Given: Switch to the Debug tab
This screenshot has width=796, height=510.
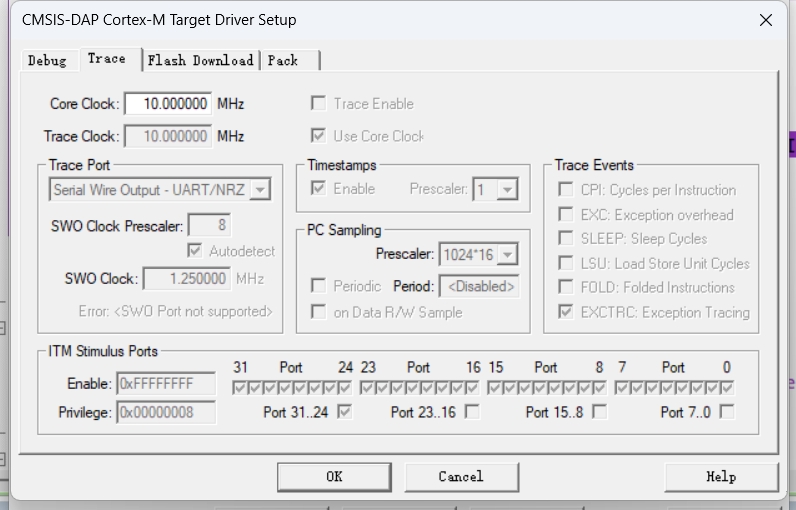Looking at the screenshot, I should coord(47,60).
